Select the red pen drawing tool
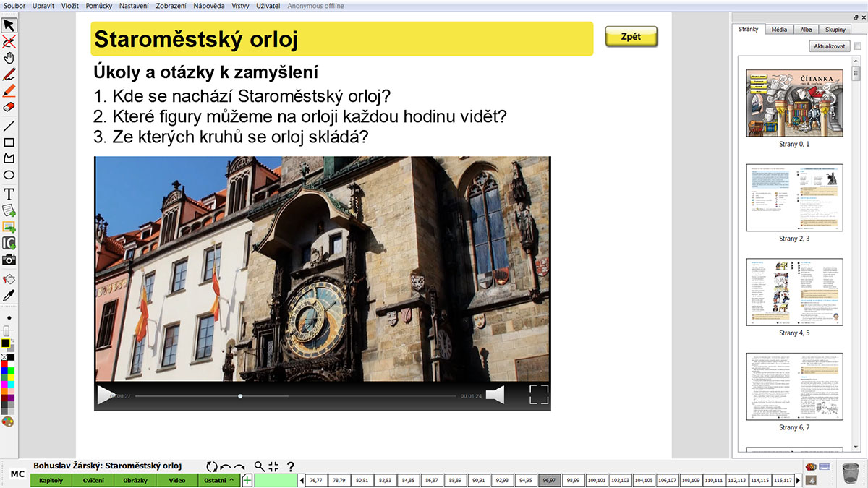868x488 pixels. click(x=9, y=74)
